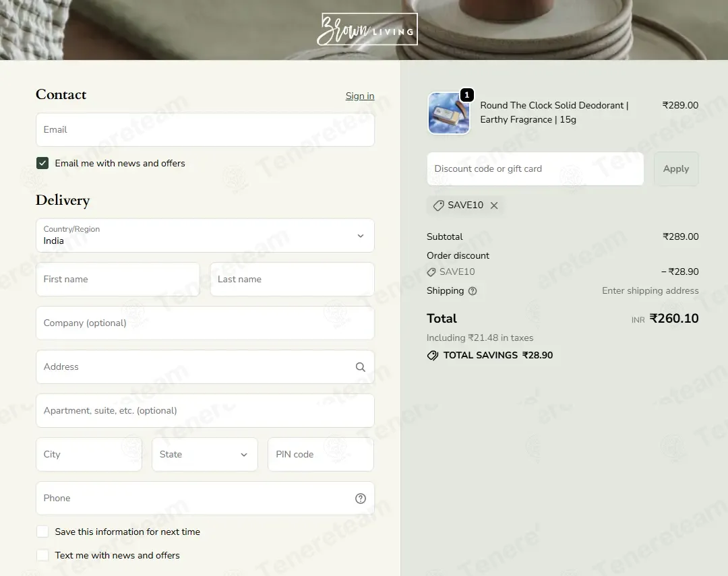Click the Contact heading
The width and height of the screenshot is (728, 576).
pos(61,95)
